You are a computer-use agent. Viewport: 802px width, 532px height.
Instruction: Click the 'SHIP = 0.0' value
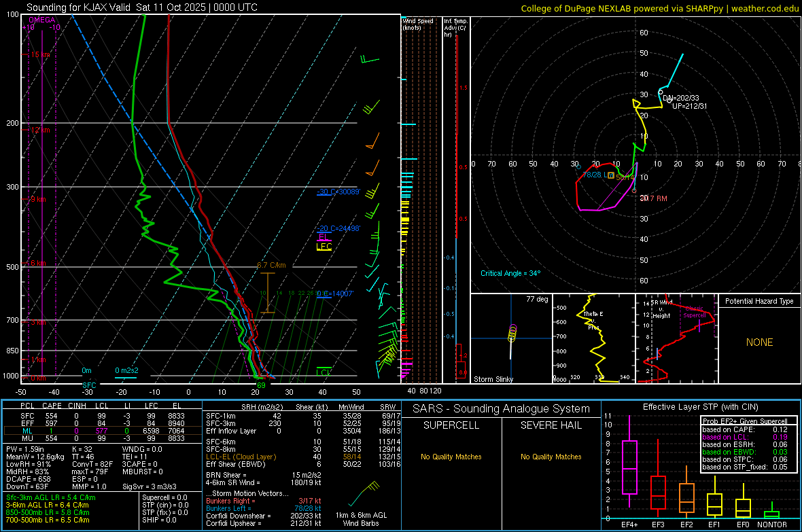159,520
